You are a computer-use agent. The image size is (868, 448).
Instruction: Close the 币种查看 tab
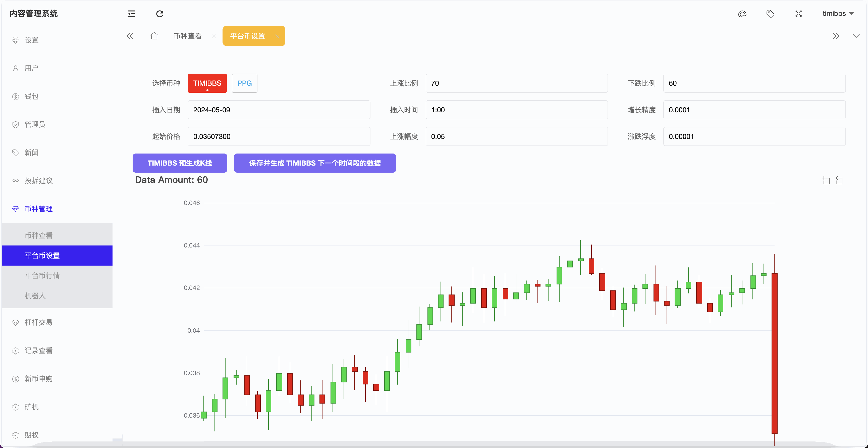click(x=214, y=36)
